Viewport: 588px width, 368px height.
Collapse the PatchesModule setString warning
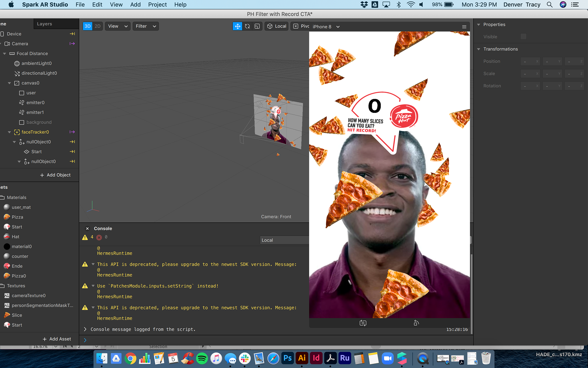(93, 286)
